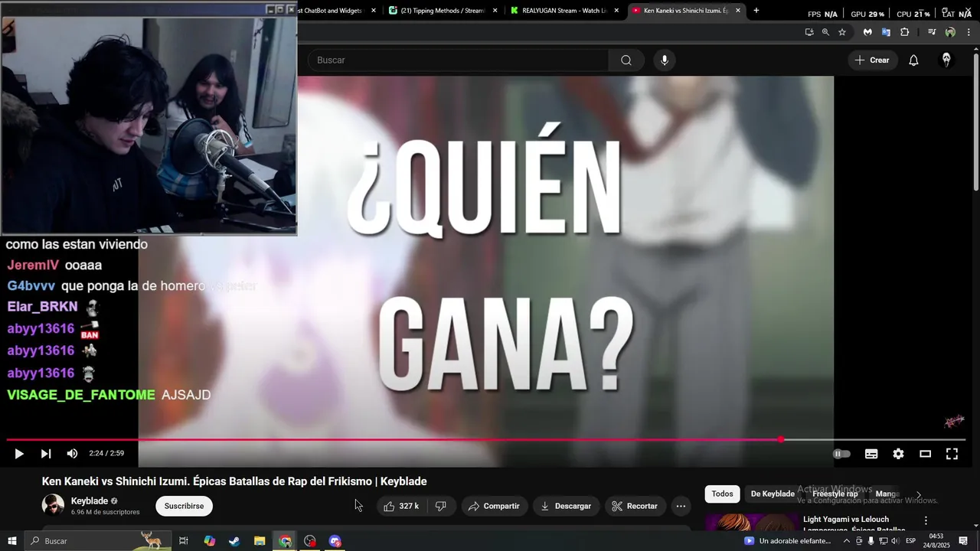
Task: Click the Descargar download button
Action: 566,506
